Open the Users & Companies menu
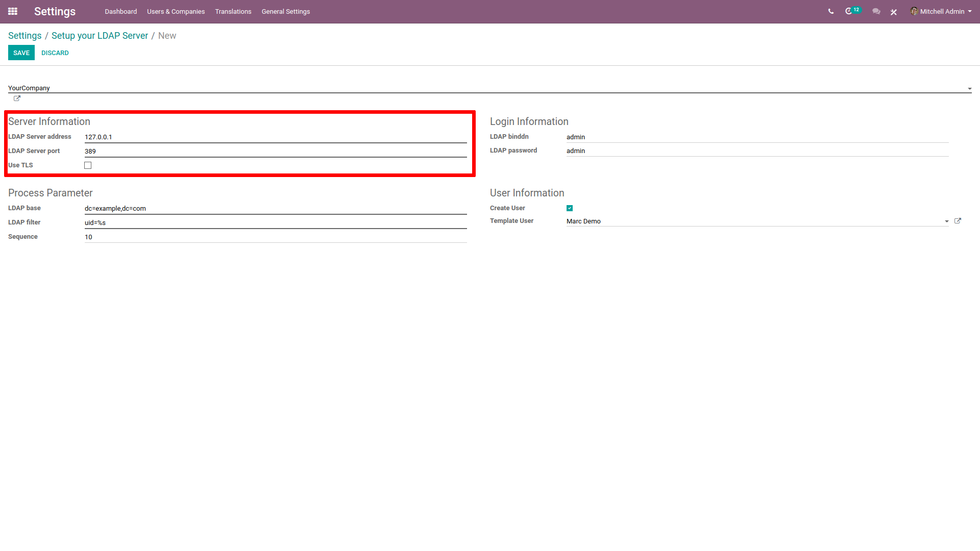Image resolution: width=980 pixels, height=551 pixels. (176, 11)
